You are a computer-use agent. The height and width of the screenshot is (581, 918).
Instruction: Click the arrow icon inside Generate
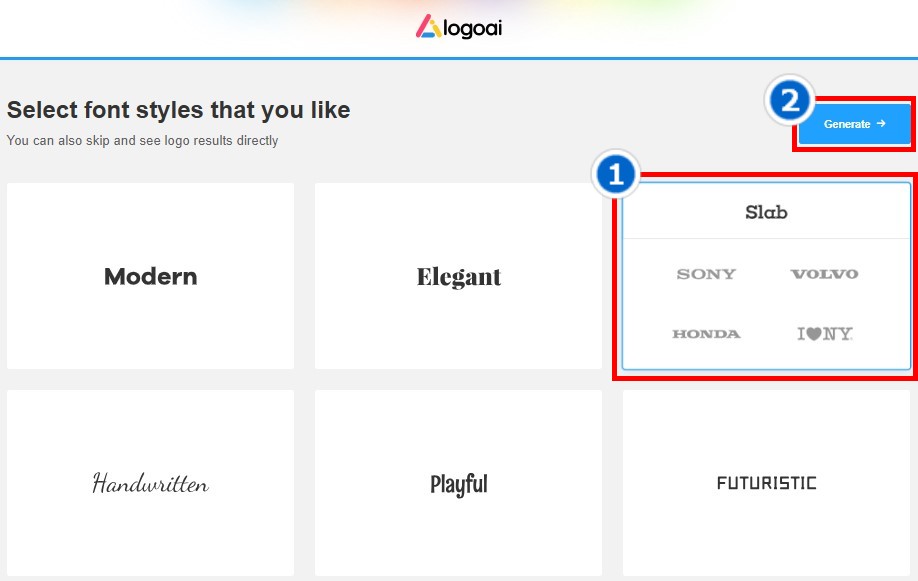point(881,124)
